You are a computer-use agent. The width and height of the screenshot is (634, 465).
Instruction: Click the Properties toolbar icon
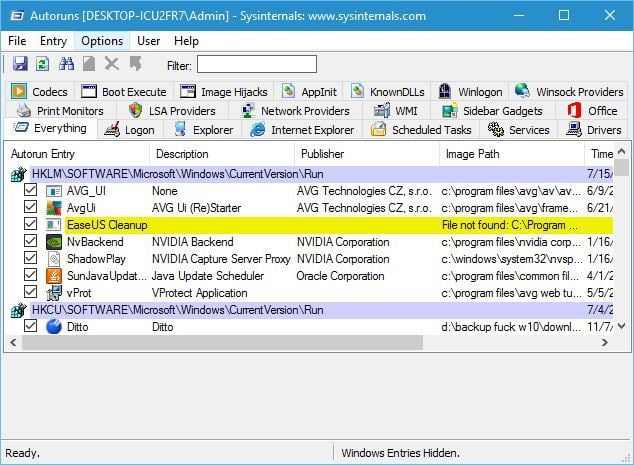tap(89, 64)
